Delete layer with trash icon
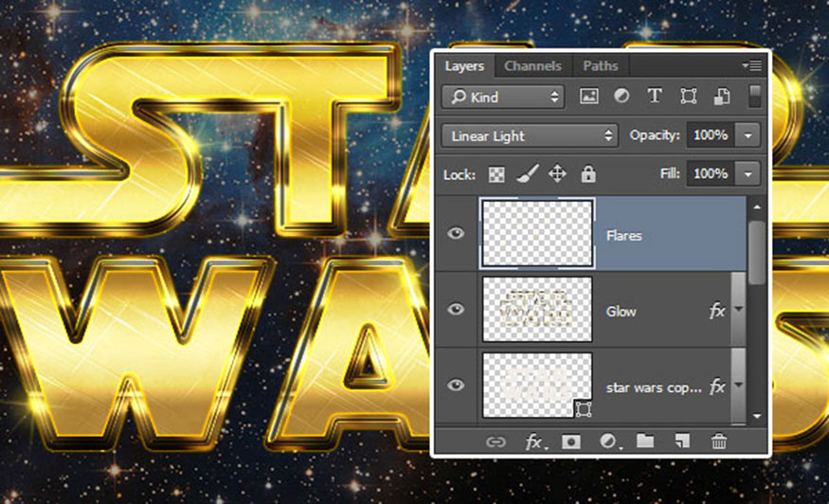The width and height of the screenshot is (829, 504). [718, 441]
